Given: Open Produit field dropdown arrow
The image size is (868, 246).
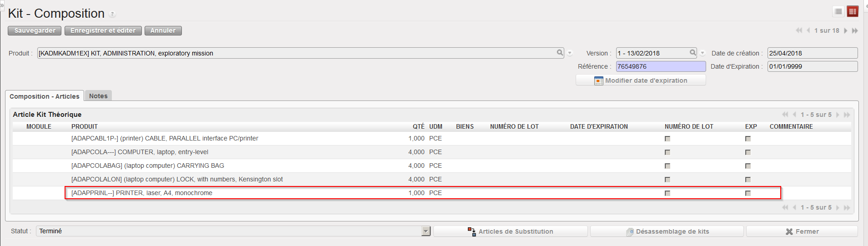Looking at the screenshot, I should point(570,53).
